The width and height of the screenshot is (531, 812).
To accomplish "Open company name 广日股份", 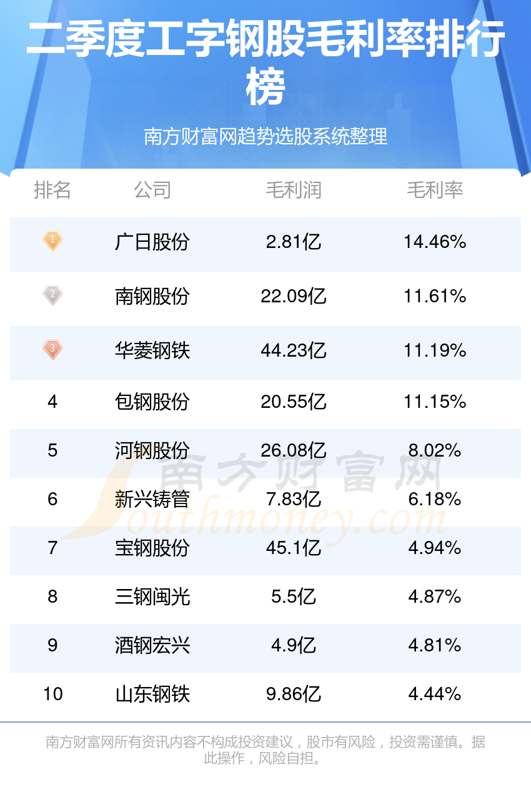I will point(152,242).
